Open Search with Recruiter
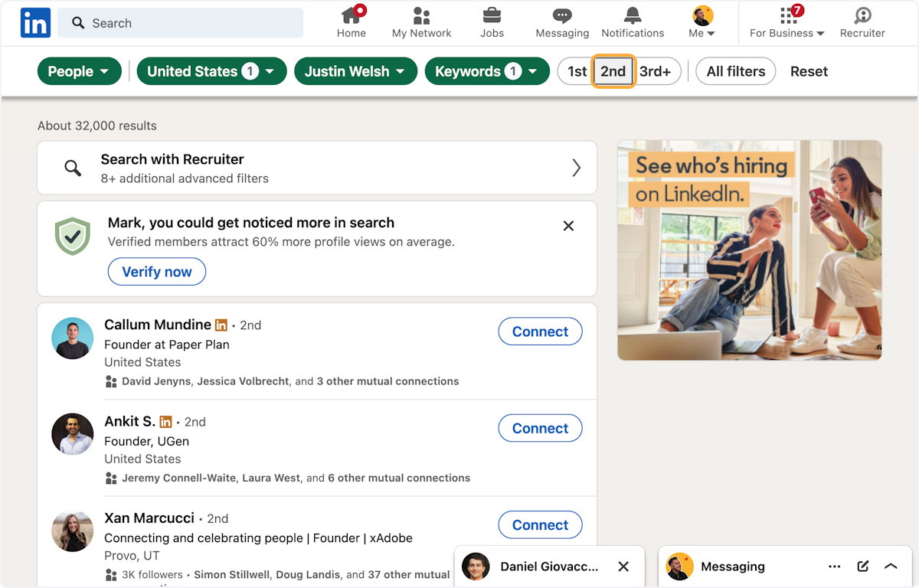 click(x=317, y=168)
